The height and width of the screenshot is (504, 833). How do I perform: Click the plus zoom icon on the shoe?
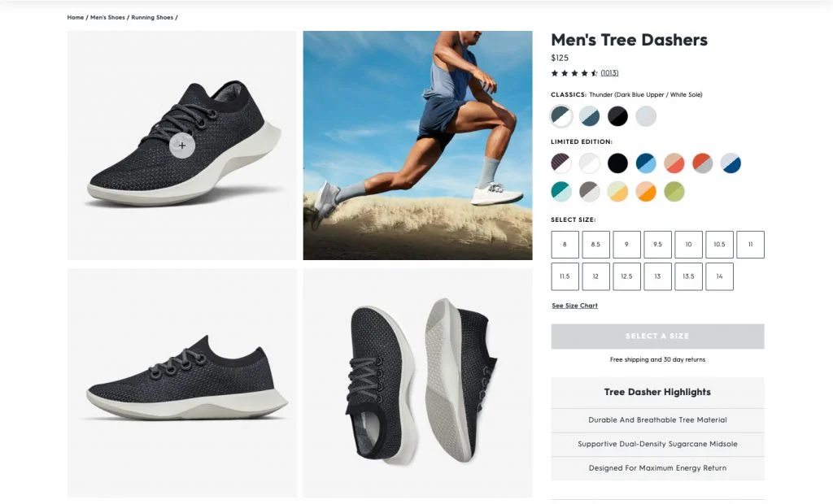tap(182, 146)
